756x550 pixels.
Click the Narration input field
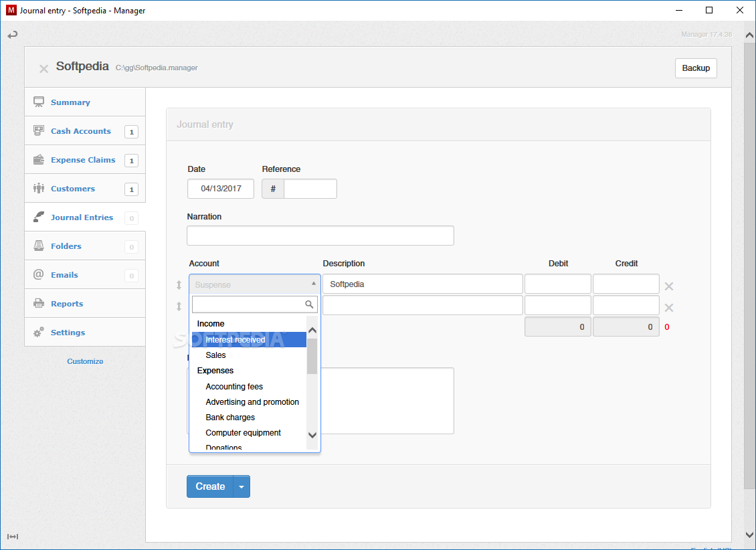point(320,236)
